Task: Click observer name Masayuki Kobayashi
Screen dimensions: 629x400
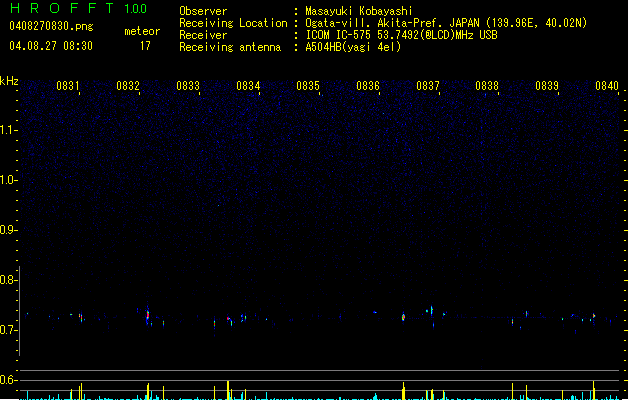Action: [x=359, y=11]
